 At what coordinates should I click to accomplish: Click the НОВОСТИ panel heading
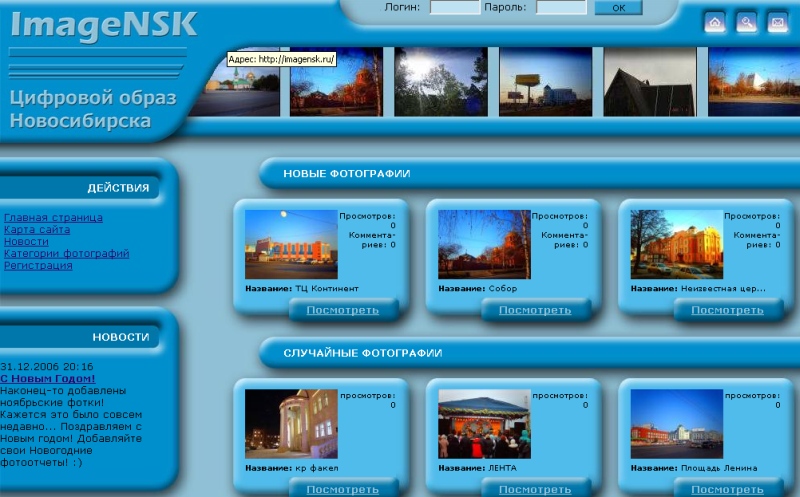coord(121,337)
